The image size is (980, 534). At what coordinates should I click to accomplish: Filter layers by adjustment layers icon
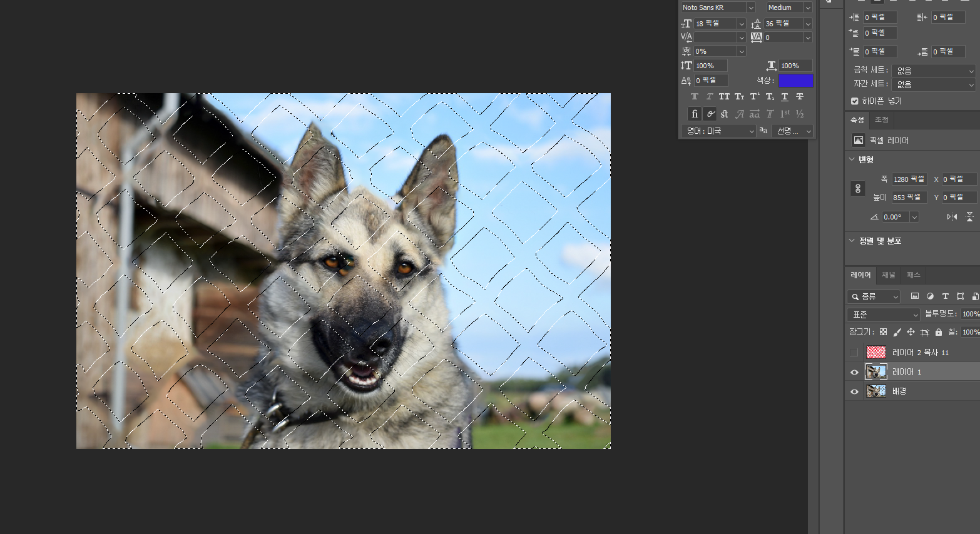click(x=930, y=296)
